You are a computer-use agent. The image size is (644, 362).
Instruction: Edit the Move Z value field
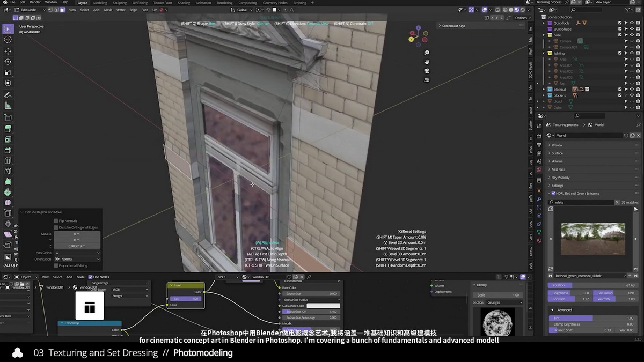coord(77,246)
